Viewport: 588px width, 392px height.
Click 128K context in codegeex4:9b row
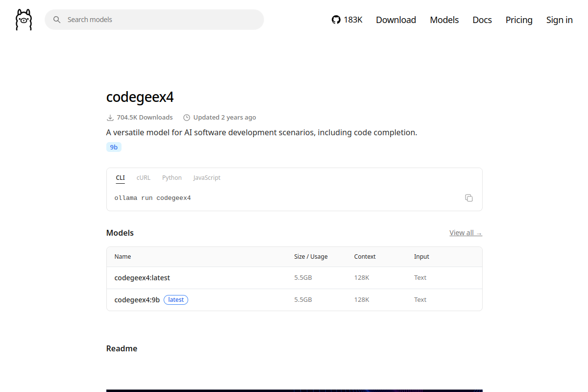362,300
